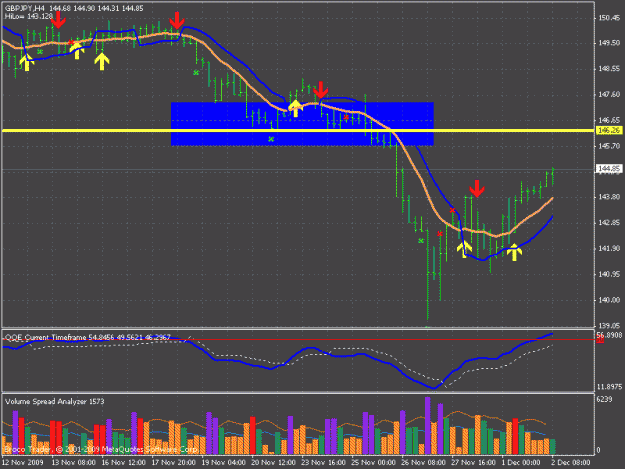Click the Volume Spread Analyzer 1573 label
625x469 pixels.
pos(55,402)
